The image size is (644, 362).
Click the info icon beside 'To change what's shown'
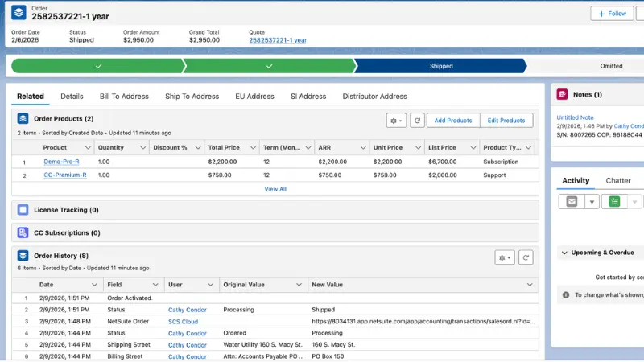566,294
